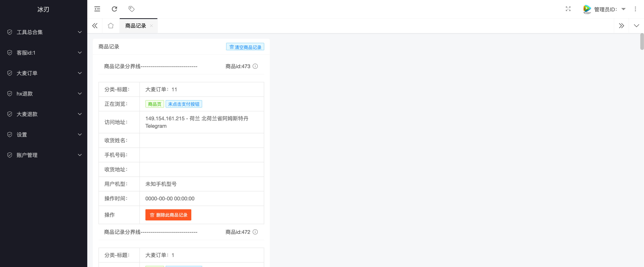Expand the 工具总合集 sidebar menu

click(x=43, y=32)
